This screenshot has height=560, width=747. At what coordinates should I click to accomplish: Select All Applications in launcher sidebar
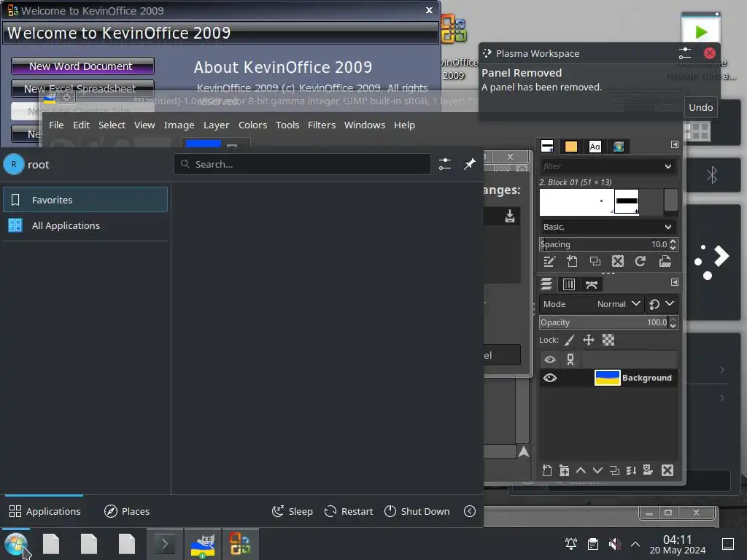(85, 225)
